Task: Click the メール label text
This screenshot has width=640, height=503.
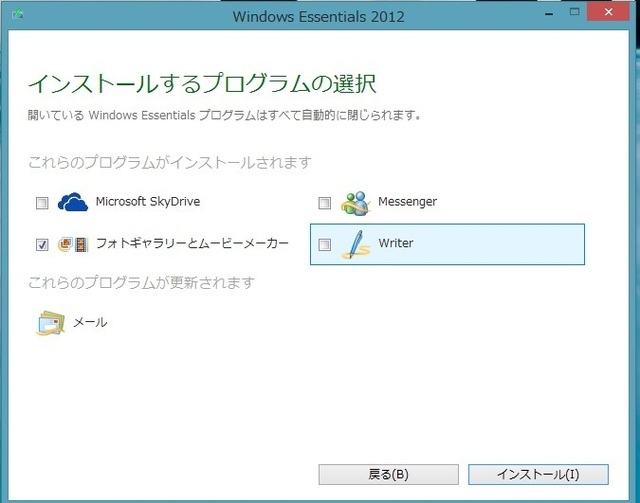Action: pos(90,323)
